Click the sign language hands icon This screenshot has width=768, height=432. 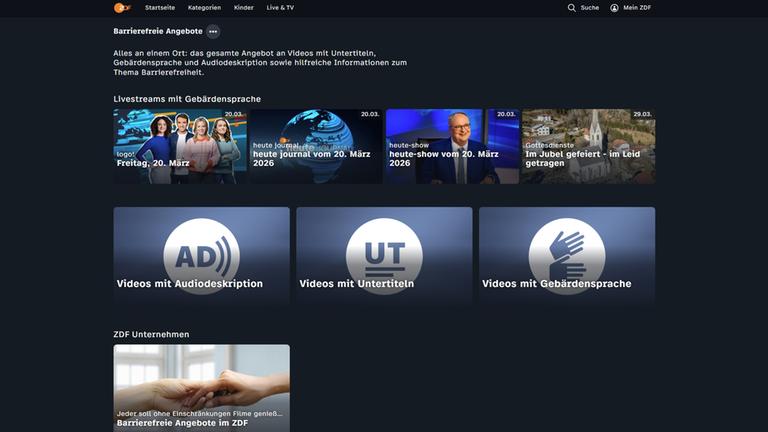[567, 256]
